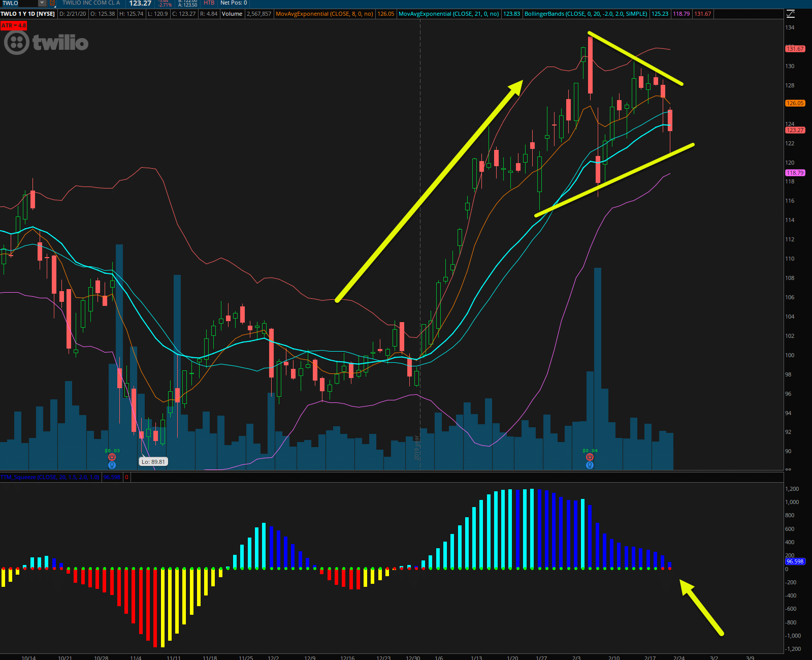Viewport: 812px width, 660px height.
Task: Click the 2,567,857 volume value
Action: (259, 14)
